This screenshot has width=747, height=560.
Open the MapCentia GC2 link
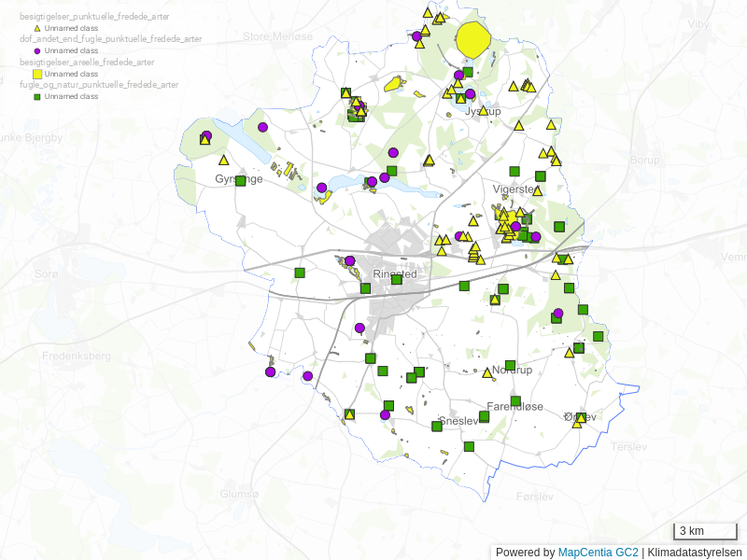click(598, 553)
